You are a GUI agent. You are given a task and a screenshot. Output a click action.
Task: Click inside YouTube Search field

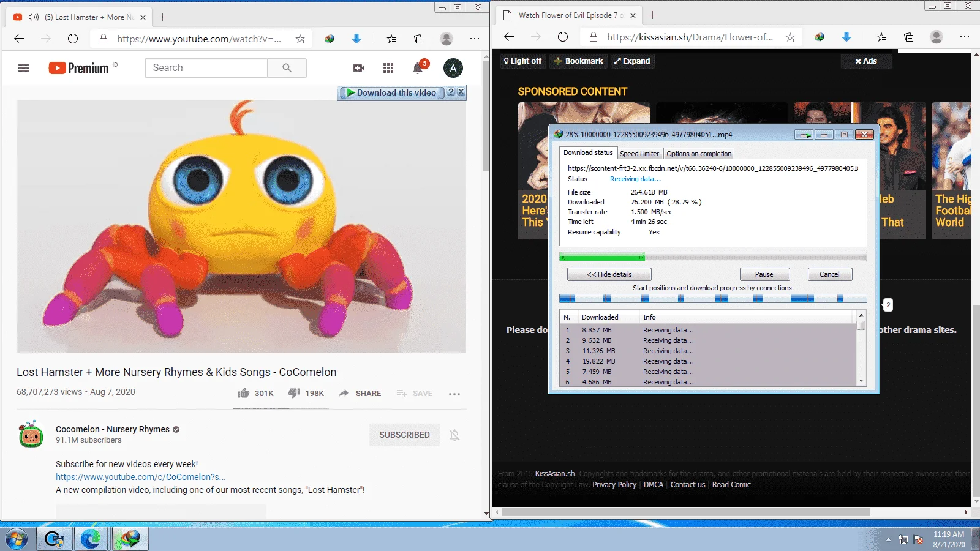pyautogui.click(x=206, y=68)
